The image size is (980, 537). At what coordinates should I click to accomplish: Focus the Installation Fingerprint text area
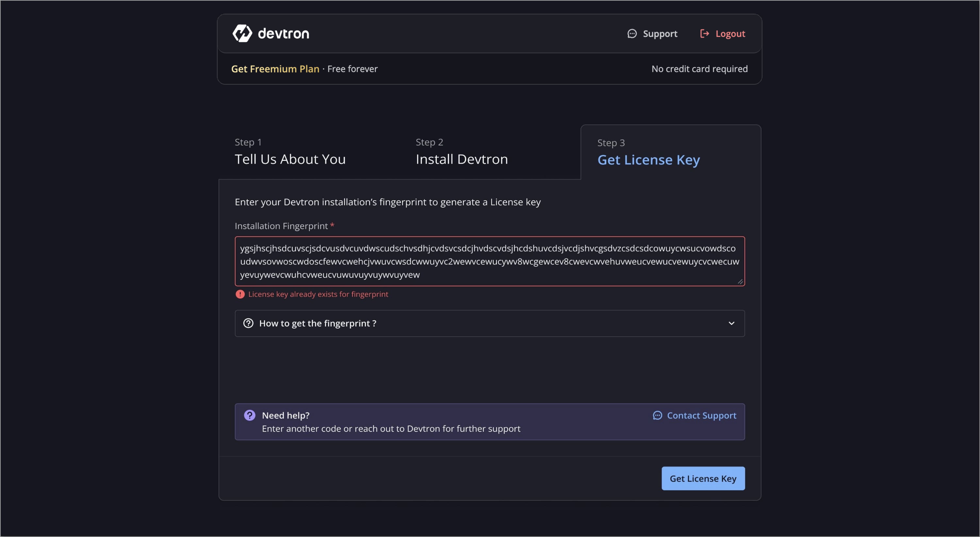490,261
